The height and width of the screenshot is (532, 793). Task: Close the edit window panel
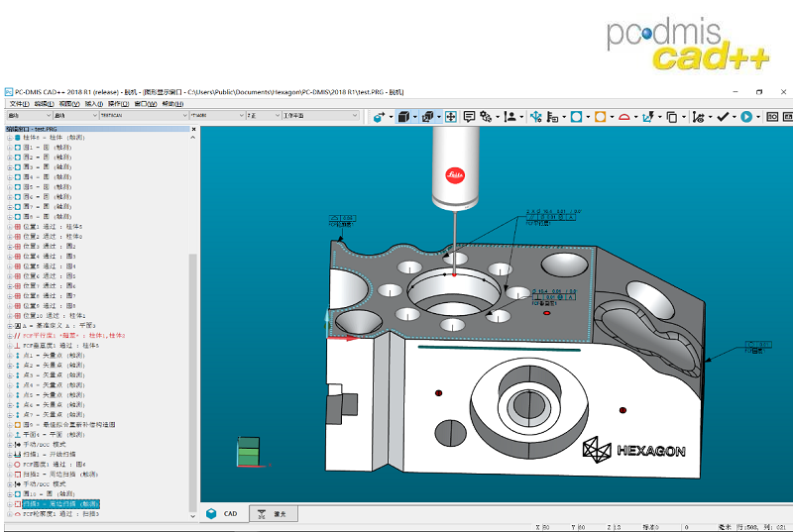coord(193,129)
